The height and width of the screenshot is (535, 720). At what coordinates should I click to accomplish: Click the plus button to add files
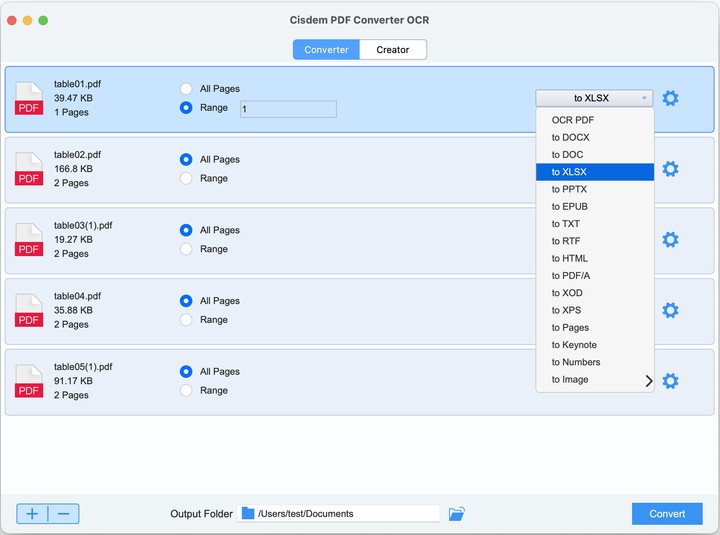[x=32, y=514]
